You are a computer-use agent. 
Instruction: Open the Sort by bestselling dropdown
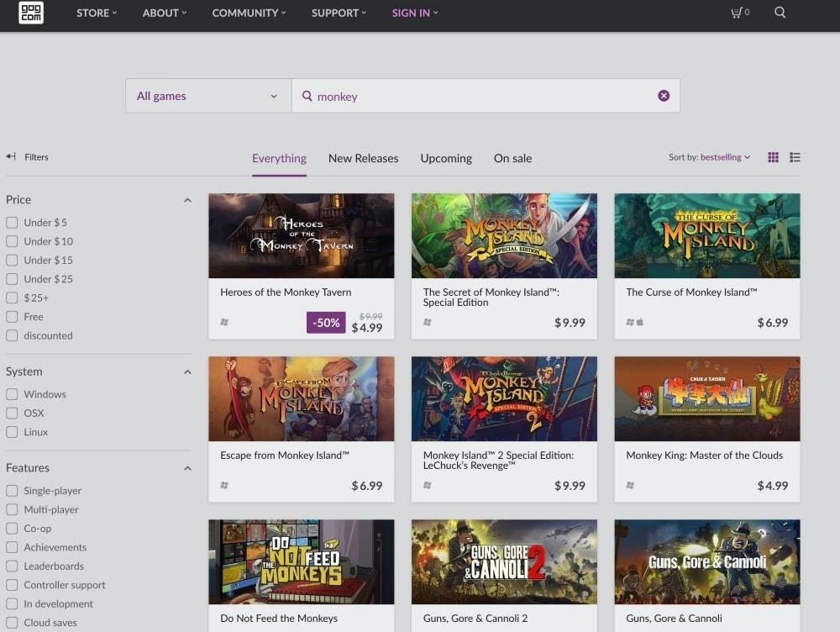point(709,157)
